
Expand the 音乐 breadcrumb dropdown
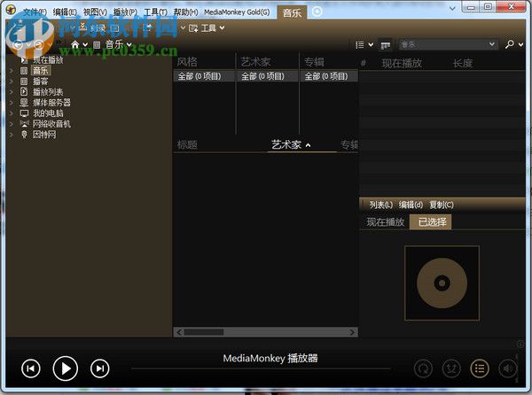point(129,44)
